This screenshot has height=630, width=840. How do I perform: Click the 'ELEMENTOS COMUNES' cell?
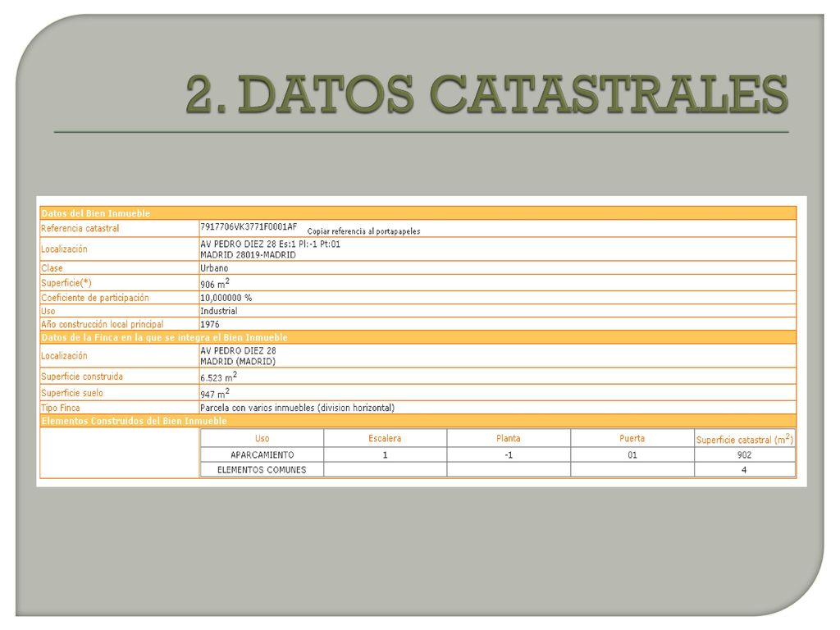point(262,470)
